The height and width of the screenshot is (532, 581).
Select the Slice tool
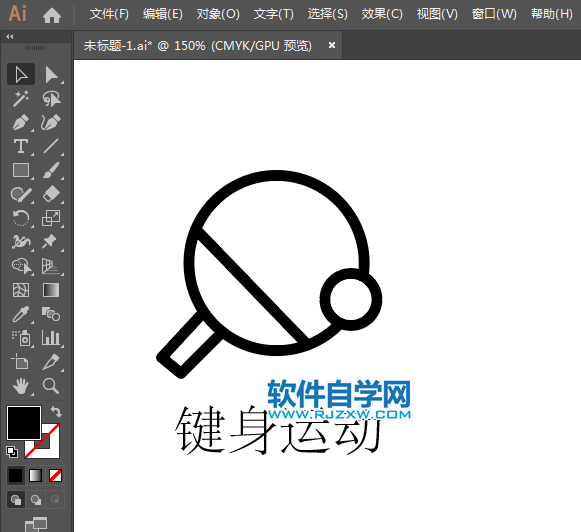(51, 362)
